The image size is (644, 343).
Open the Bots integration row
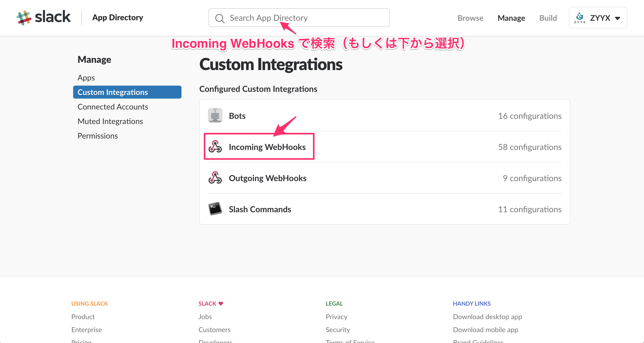(x=384, y=116)
